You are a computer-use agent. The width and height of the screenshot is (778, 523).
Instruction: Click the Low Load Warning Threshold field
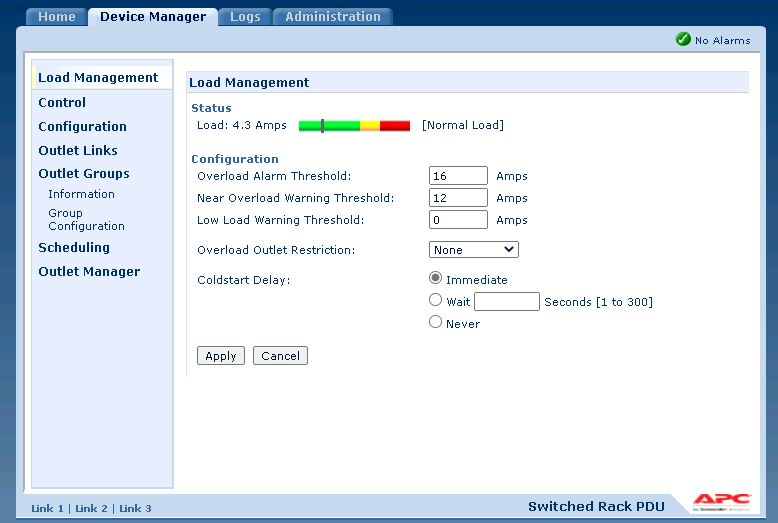458,219
